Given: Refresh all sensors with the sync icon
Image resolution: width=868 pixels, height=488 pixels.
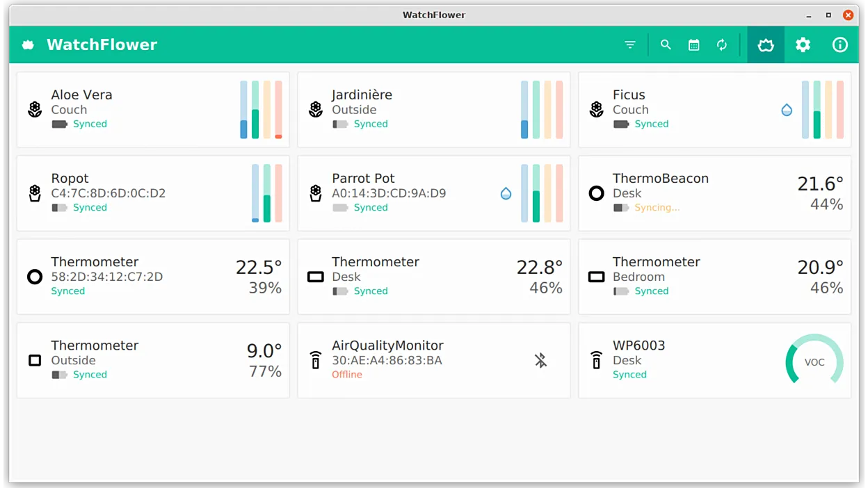Looking at the screenshot, I should point(722,44).
